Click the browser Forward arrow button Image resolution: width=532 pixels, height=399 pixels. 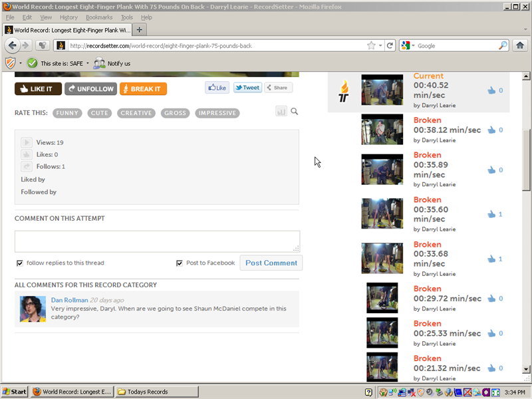[x=25, y=45]
